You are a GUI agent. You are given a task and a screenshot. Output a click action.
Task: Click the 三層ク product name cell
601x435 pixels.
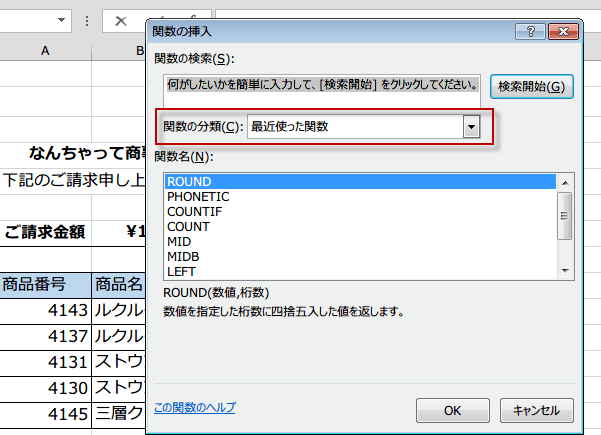(119, 415)
